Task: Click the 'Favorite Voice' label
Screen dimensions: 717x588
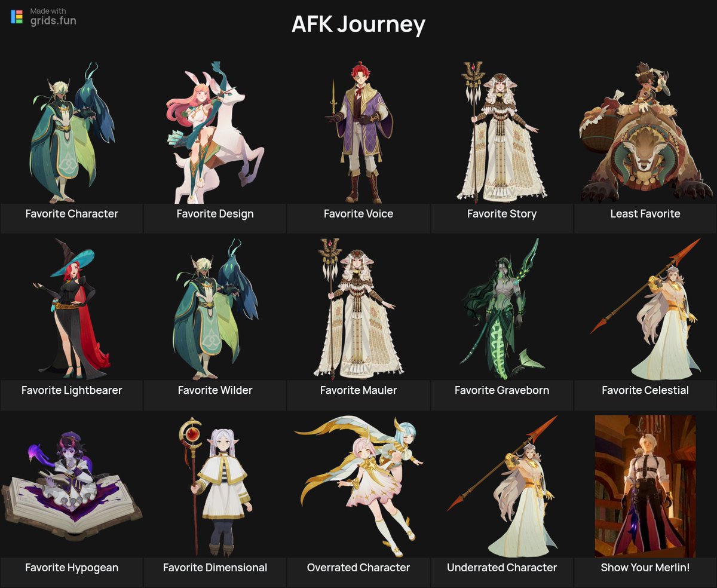Action: [x=358, y=214]
